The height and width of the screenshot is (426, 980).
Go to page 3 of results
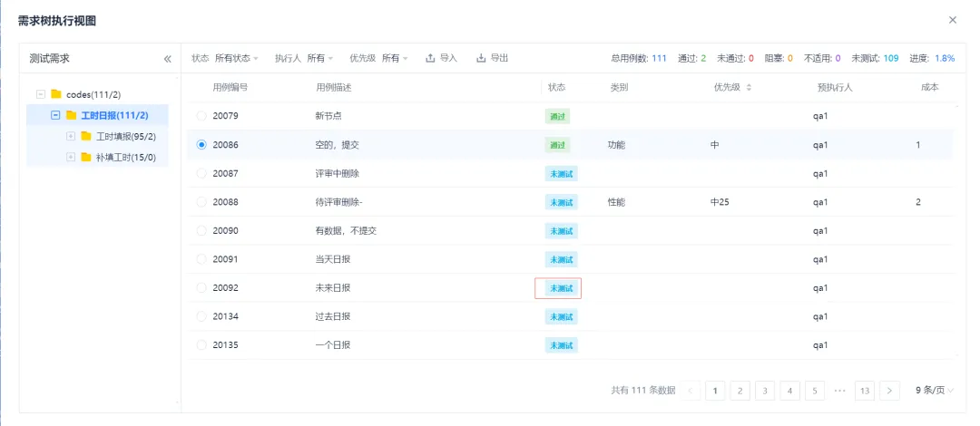[765, 391]
